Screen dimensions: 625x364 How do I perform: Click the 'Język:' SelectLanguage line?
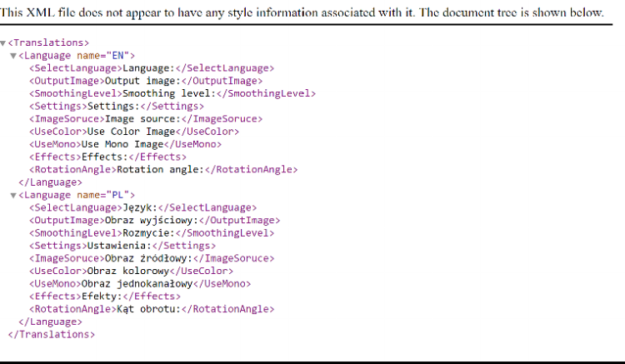coord(142,207)
